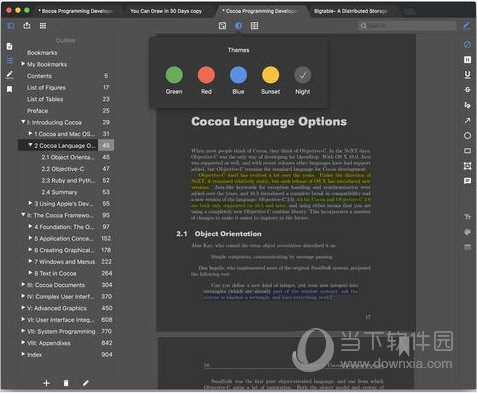Add a new outline item with plus
Viewport: 477px width, 393px height.
(47, 383)
